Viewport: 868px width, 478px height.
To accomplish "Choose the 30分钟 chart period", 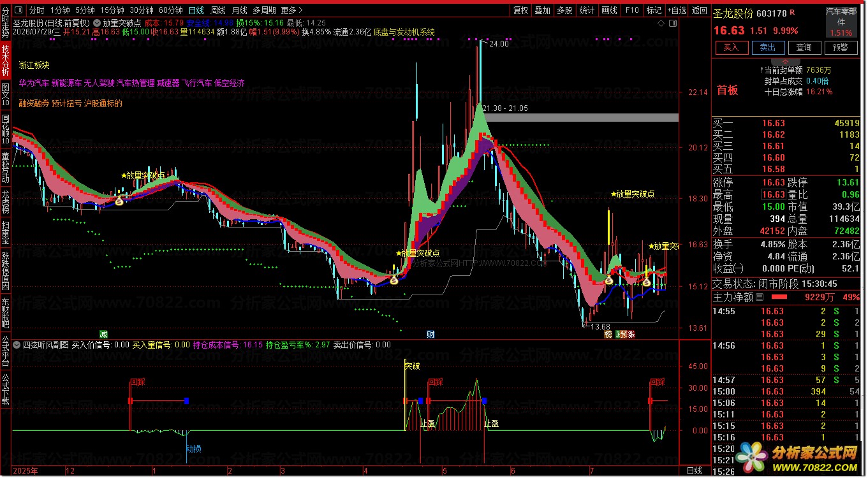I will tap(142, 10).
